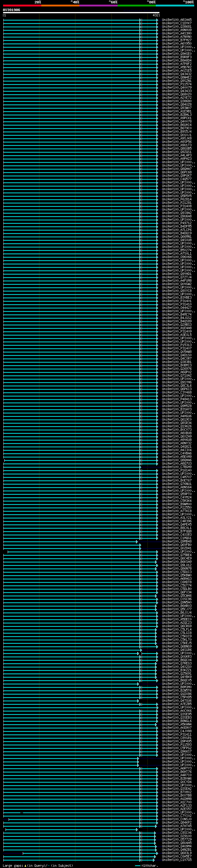Click the purple ~60% identity legend bar

tap(98, 6)
